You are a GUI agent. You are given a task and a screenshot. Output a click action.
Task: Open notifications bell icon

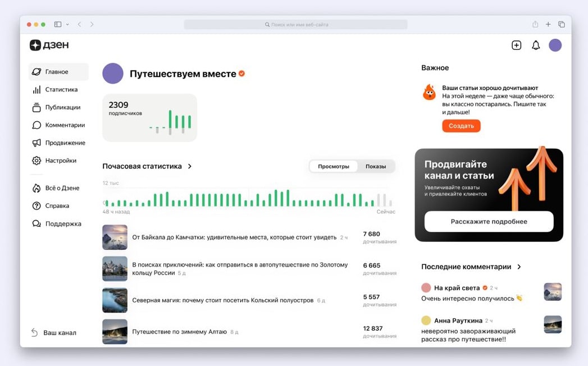(536, 45)
